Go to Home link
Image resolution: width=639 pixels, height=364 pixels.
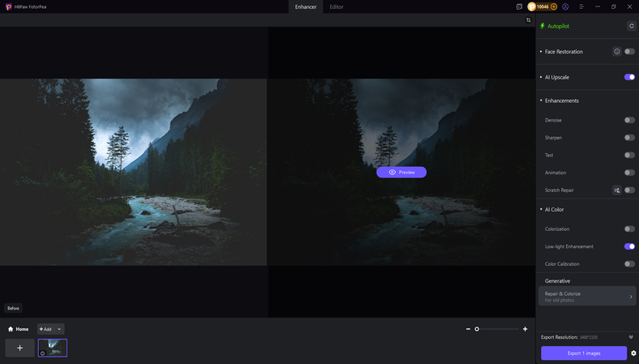click(x=19, y=329)
